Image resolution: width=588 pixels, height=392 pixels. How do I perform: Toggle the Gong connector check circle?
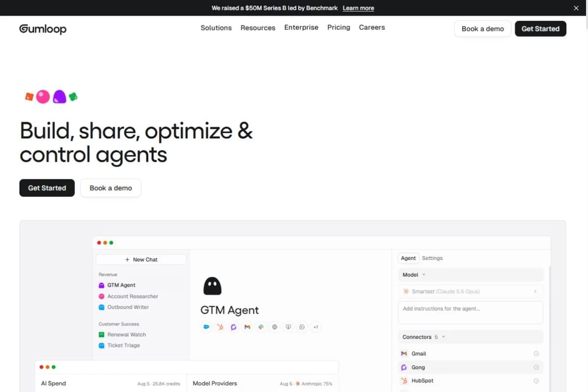point(536,367)
